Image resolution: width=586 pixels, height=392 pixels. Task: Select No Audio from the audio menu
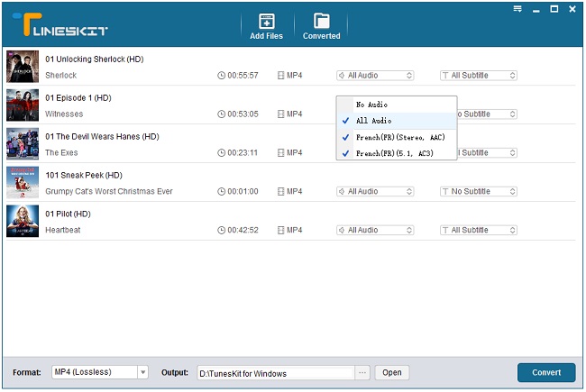(373, 105)
